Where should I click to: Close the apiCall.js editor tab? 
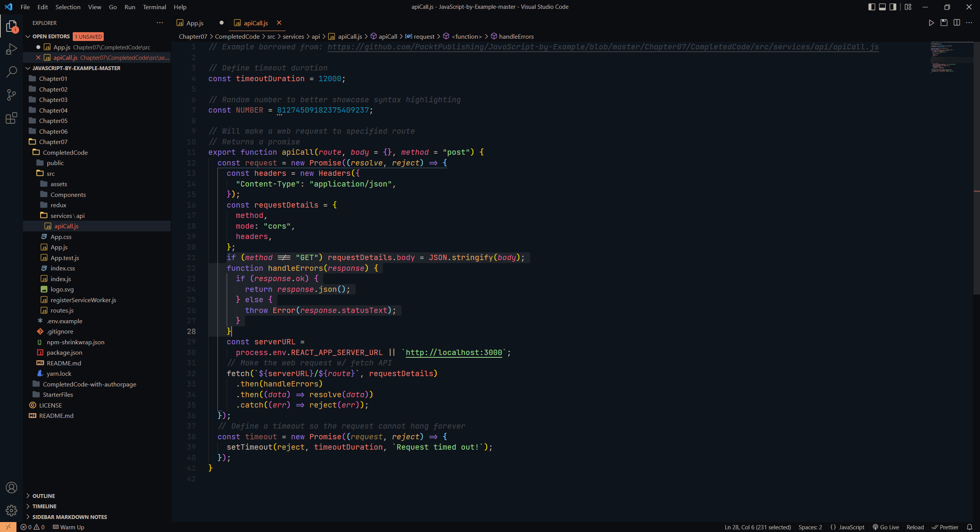279,23
